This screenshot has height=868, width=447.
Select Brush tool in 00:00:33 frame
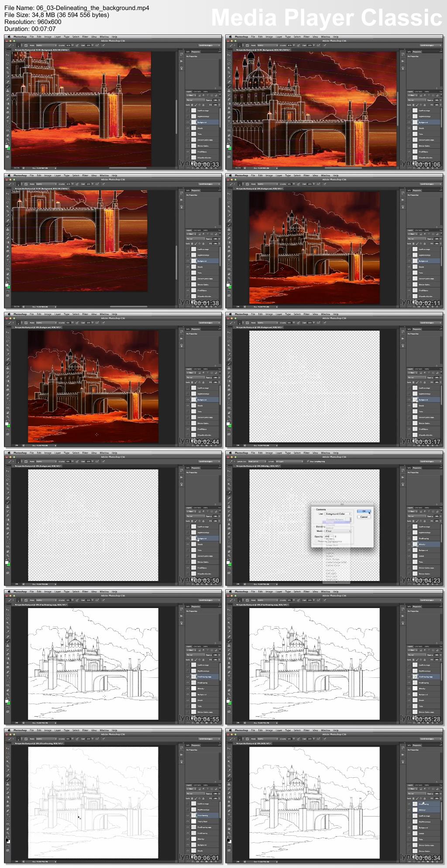(7, 86)
